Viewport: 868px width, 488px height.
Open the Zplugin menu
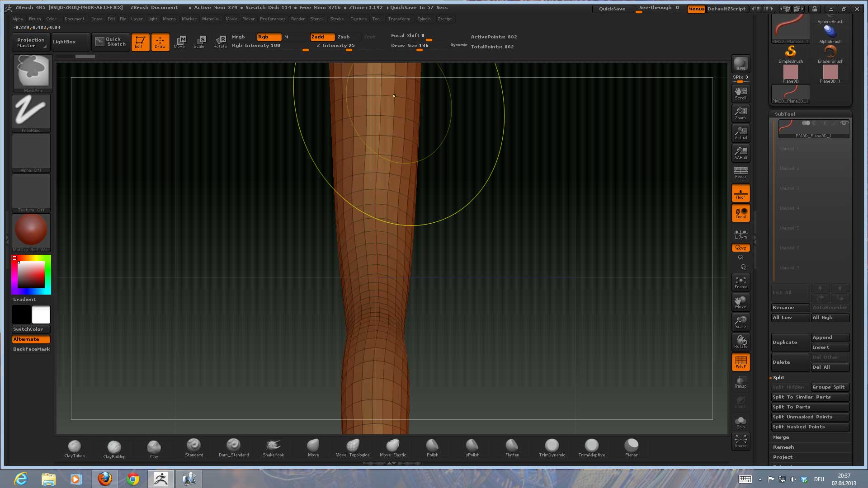point(424,19)
